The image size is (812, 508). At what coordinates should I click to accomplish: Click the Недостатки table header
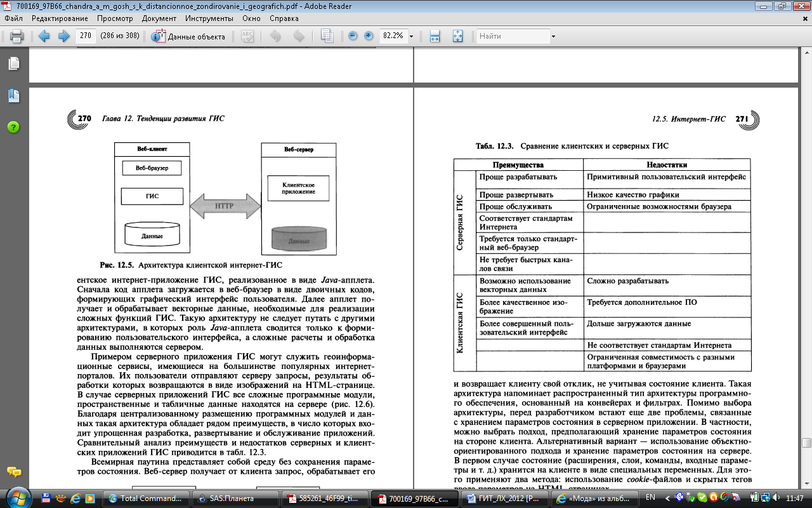pos(667,164)
